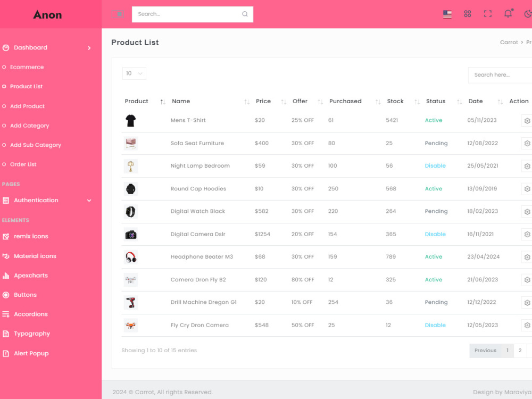This screenshot has width=532, height=399.
Task: Click the Accordions list icon
Action: click(6, 314)
